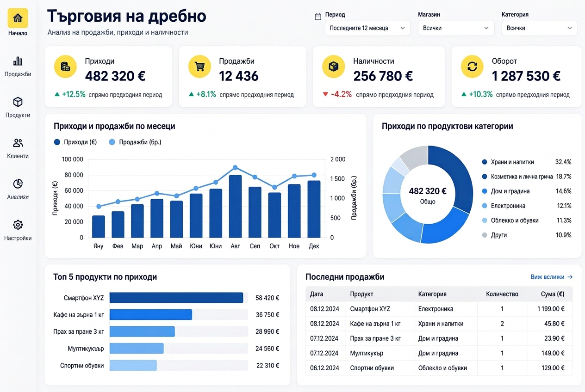Select Мултикукър in the sales table

coord(367,353)
